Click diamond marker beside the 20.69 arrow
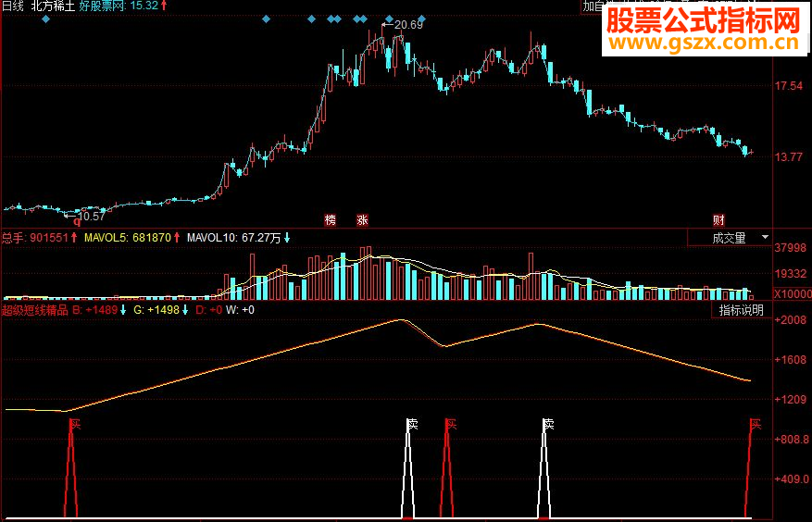 tap(388, 19)
